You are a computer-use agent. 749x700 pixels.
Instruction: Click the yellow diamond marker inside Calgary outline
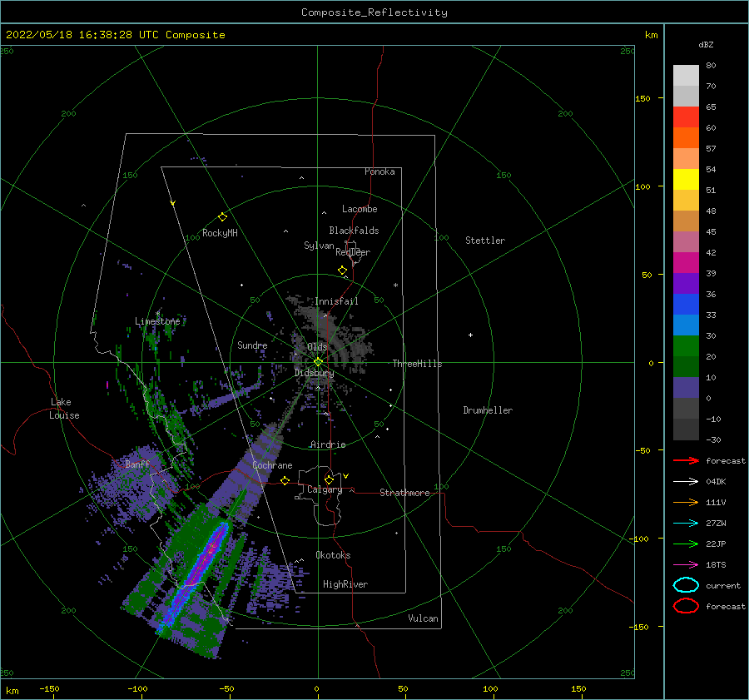coord(329,479)
